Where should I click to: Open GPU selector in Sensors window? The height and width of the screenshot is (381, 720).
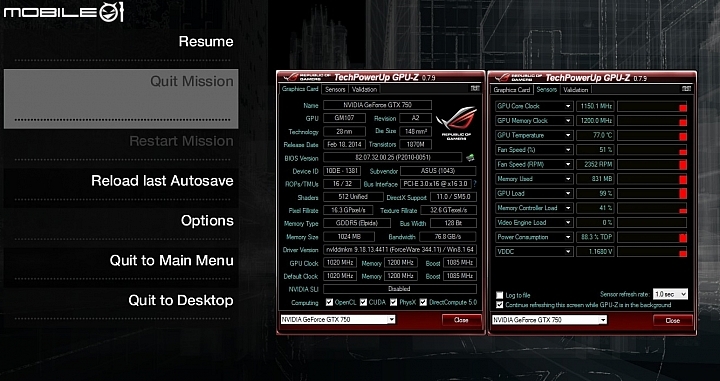click(549, 319)
